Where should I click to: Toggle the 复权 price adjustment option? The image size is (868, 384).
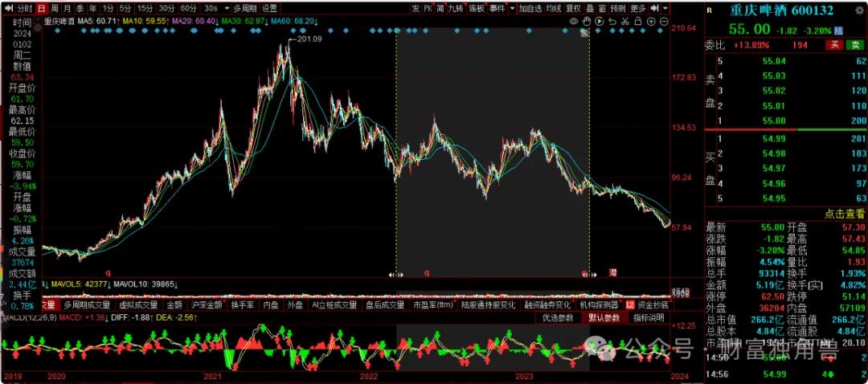573,8
